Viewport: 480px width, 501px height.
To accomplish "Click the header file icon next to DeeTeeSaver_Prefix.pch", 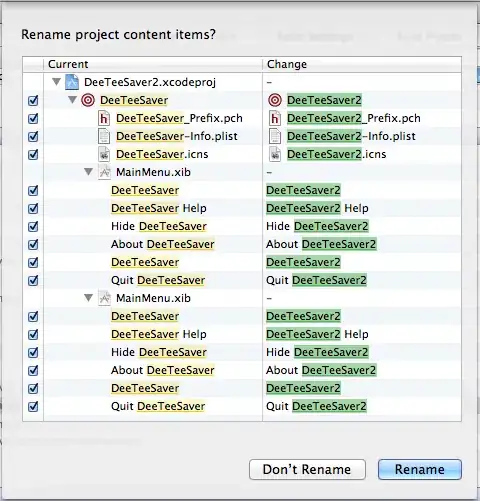I will point(104,118).
